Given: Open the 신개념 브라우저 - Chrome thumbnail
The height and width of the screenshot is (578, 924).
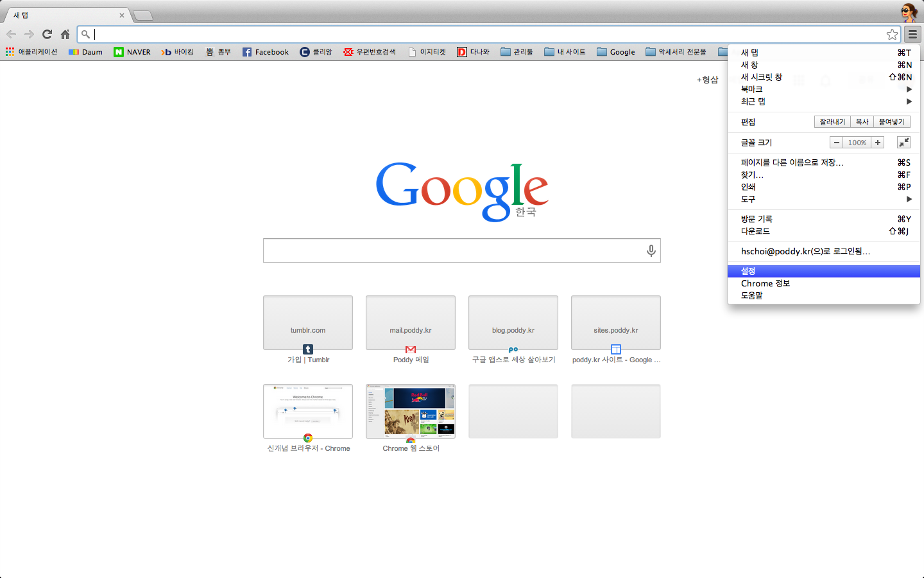Looking at the screenshot, I should pos(308,412).
